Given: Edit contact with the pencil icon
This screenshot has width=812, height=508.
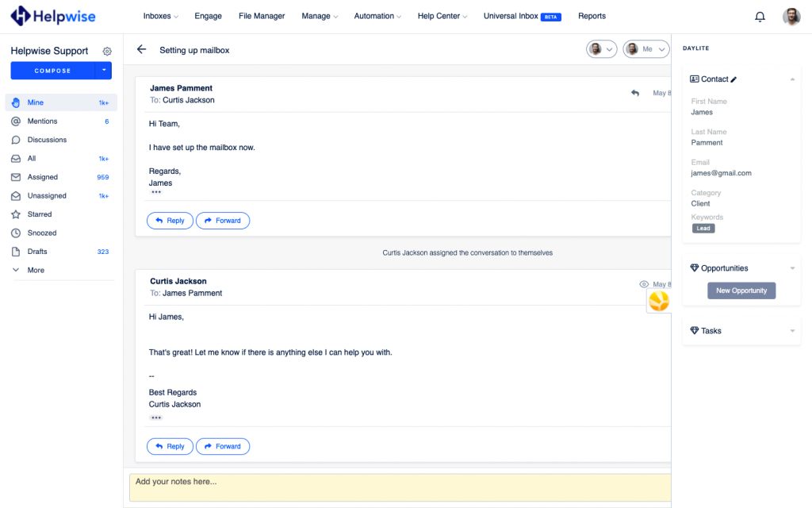Looking at the screenshot, I should [733, 79].
